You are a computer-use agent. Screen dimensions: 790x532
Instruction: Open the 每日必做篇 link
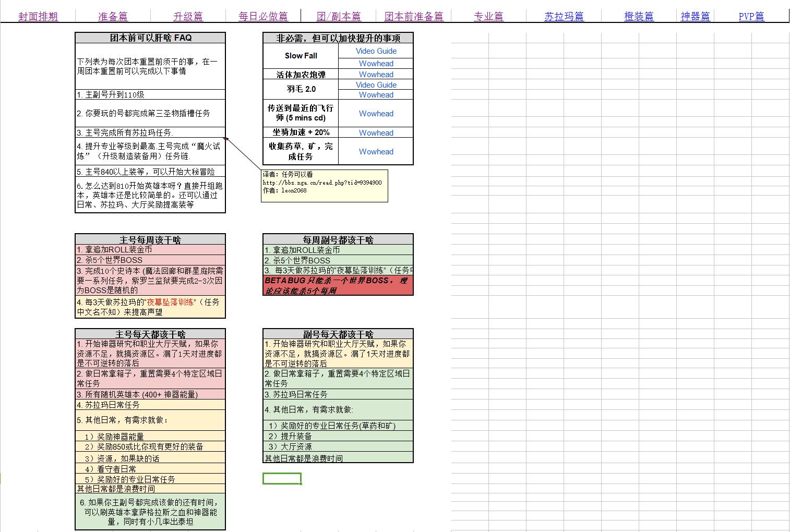[x=263, y=16]
